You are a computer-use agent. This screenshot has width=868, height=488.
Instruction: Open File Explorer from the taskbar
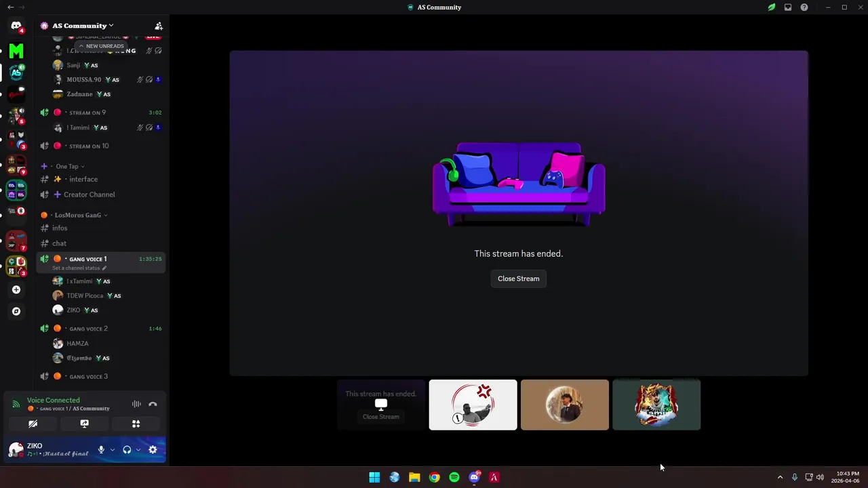(414, 477)
